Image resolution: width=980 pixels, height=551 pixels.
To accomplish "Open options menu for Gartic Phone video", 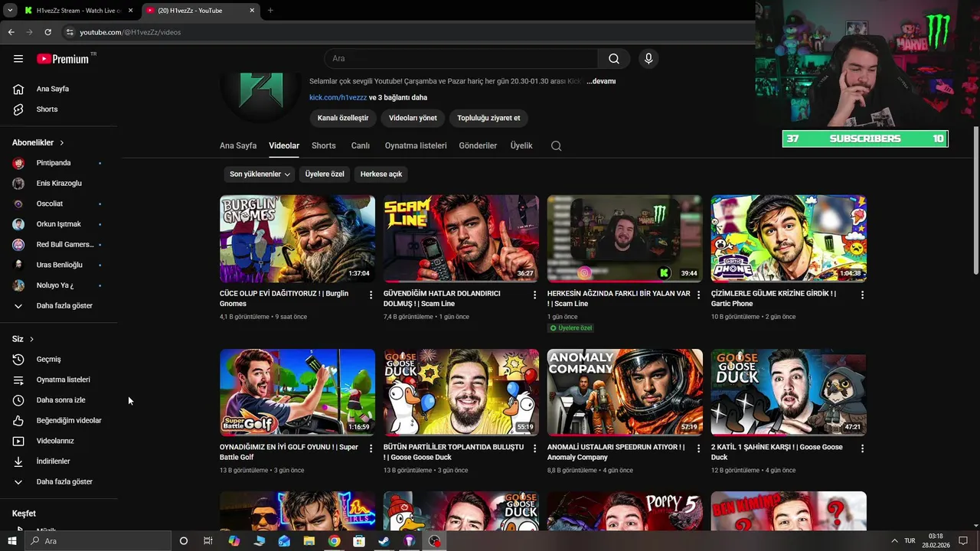I will pyautogui.click(x=862, y=295).
